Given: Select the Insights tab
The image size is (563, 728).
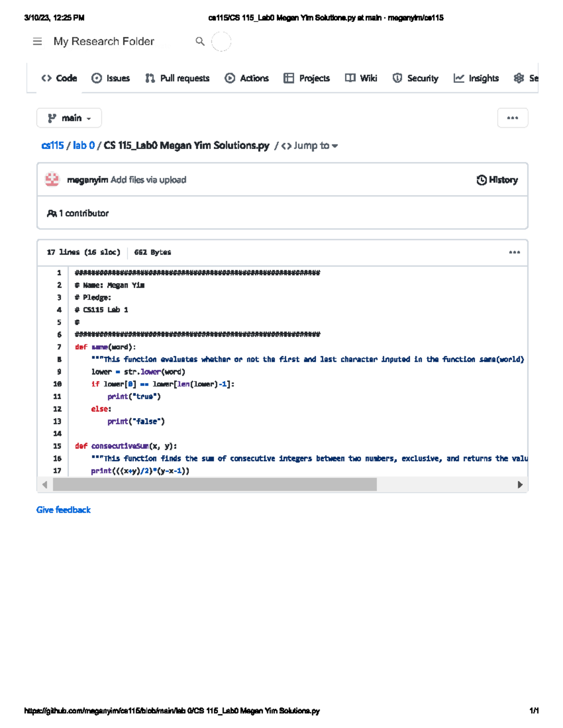Looking at the screenshot, I should 476,78.
